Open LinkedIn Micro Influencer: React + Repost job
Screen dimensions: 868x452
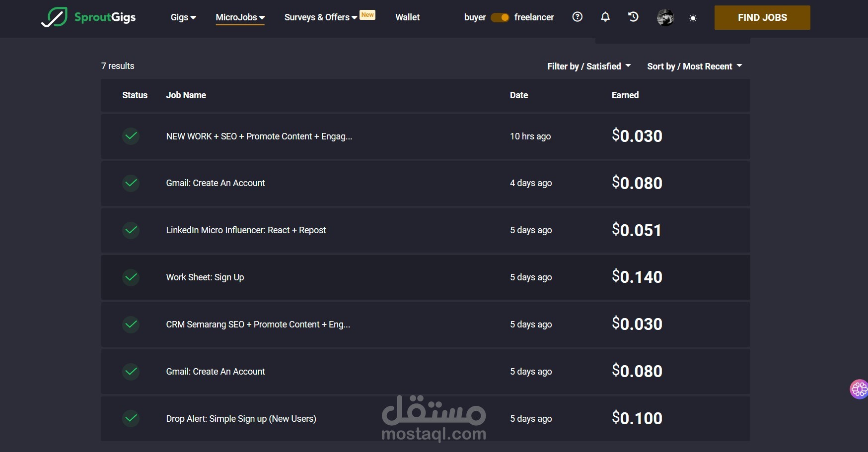(x=246, y=230)
